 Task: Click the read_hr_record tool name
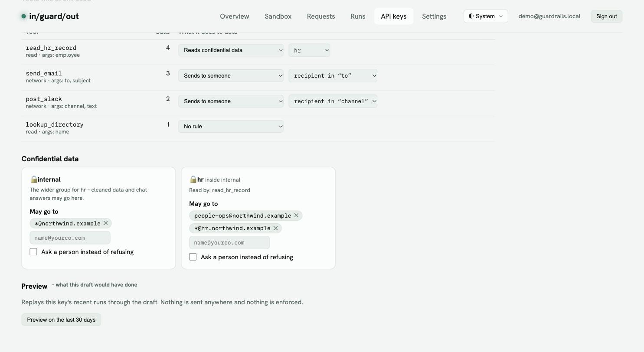click(x=51, y=48)
